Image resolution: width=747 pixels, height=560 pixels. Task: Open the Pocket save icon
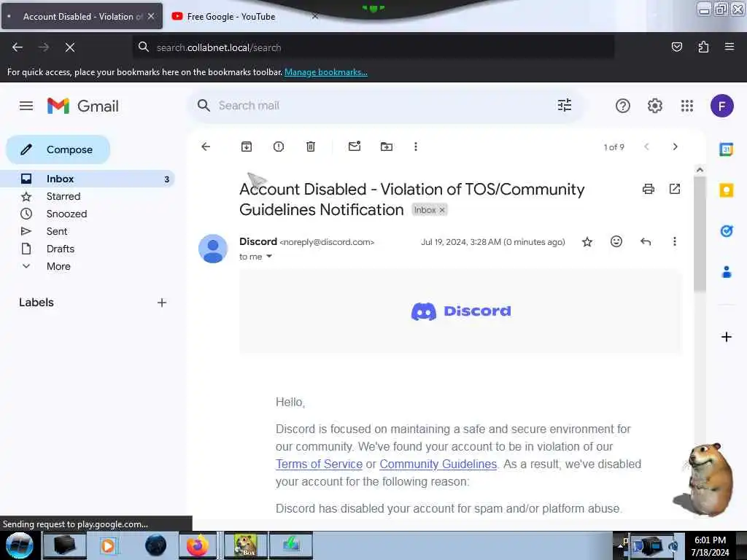point(677,47)
